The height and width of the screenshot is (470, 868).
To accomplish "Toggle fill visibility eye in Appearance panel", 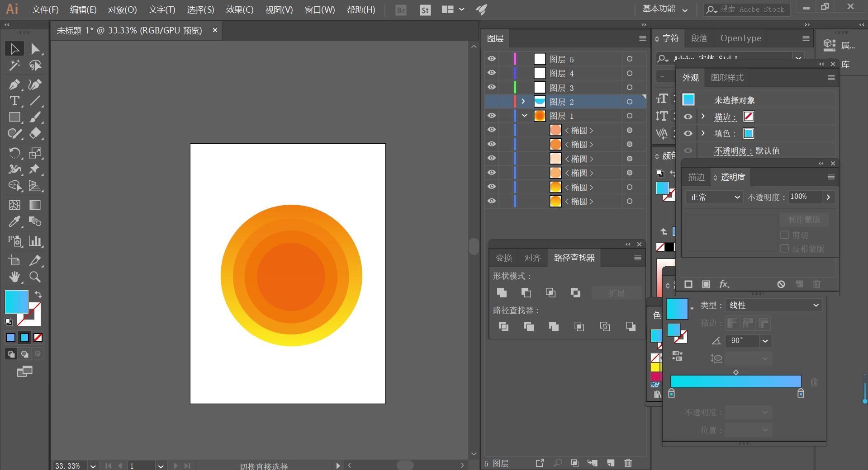I will 688,133.
